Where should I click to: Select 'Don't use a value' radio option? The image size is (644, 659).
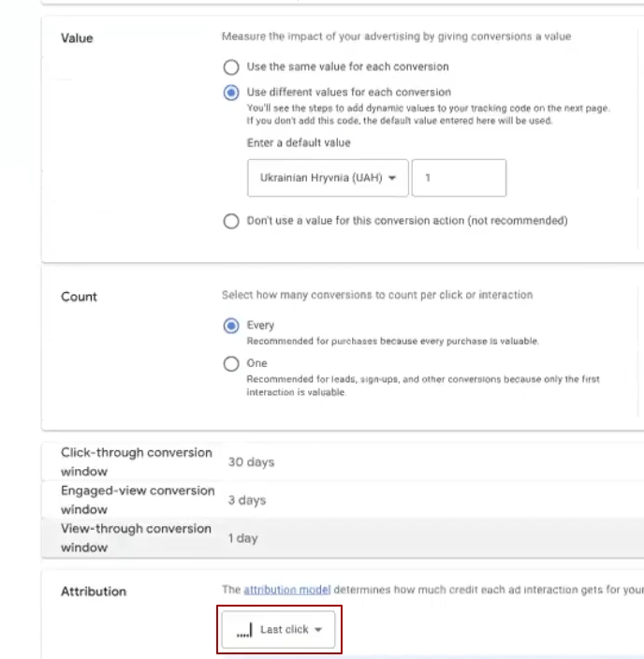click(230, 222)
